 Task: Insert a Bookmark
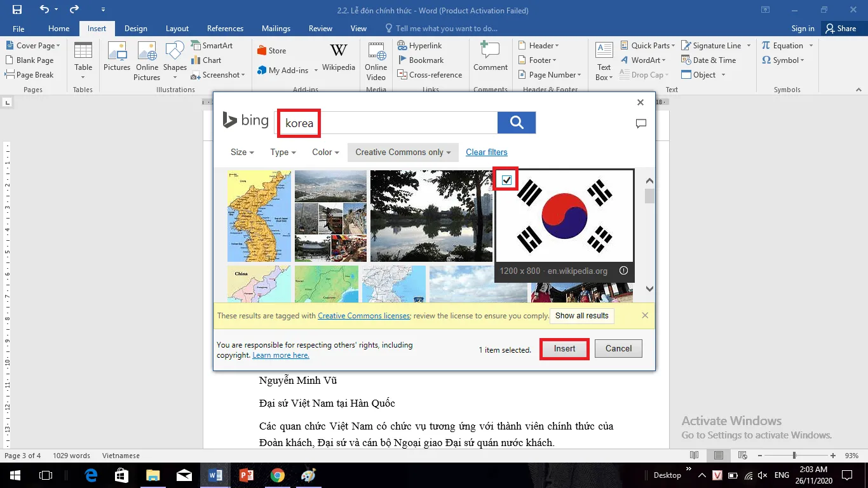pyautogui.click(x=421, y=60)
